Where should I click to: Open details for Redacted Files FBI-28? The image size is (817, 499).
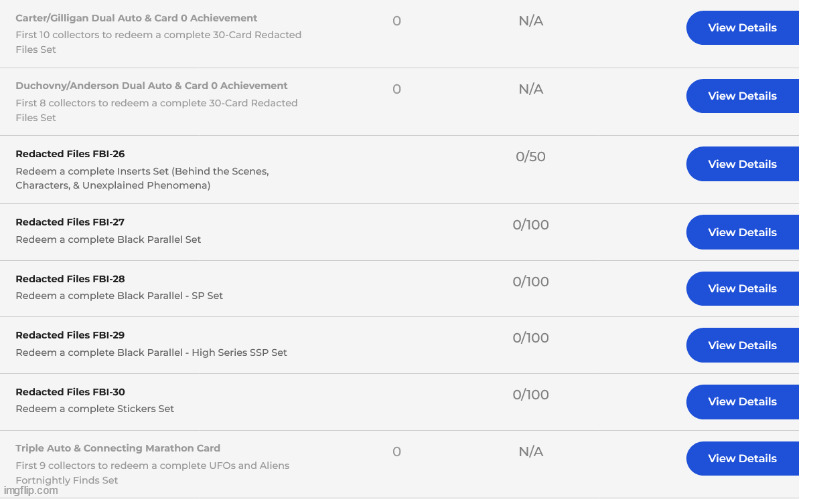(x=741, y=289)
